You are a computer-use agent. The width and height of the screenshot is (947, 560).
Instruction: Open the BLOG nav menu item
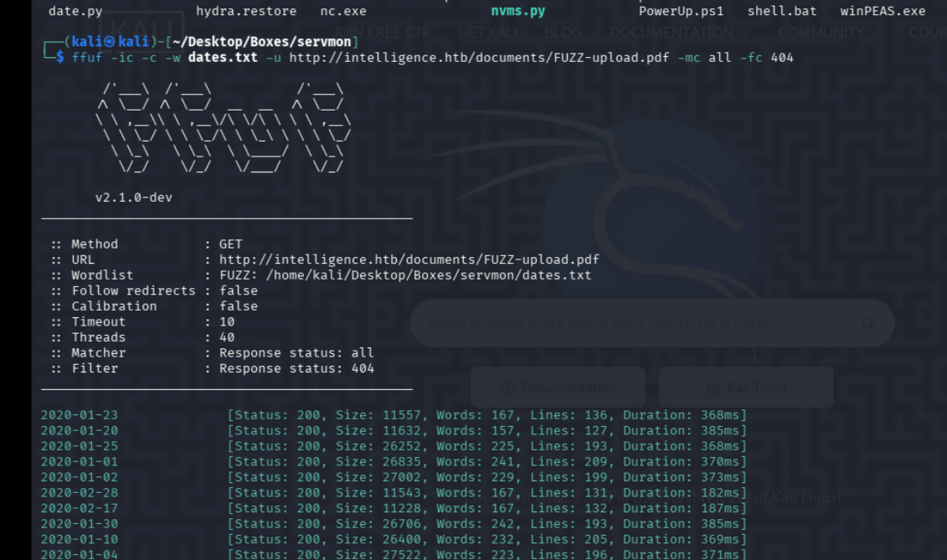563,33
